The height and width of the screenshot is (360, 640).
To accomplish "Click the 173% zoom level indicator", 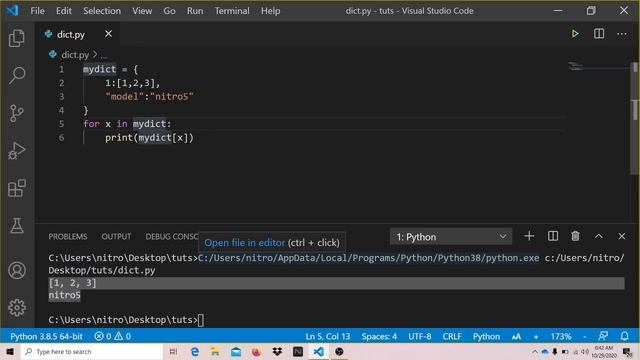I will point(561,336).
